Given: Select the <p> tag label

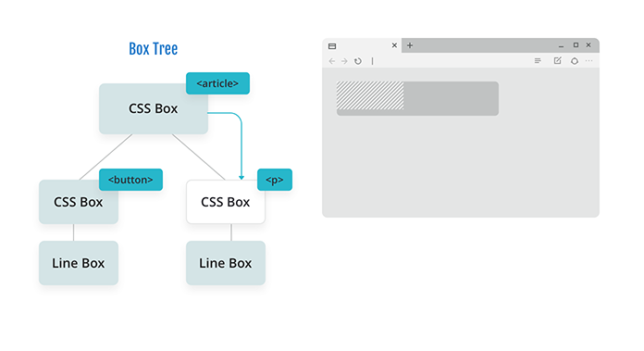Looking at the screenshot, I should click(x=275, y=180).
